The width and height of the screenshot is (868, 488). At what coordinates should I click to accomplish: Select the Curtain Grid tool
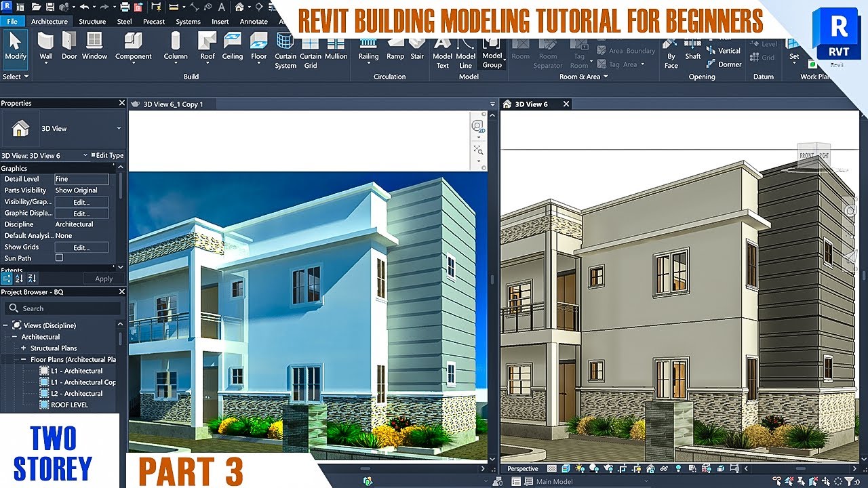pyautogui.click(x=311, y=51)
